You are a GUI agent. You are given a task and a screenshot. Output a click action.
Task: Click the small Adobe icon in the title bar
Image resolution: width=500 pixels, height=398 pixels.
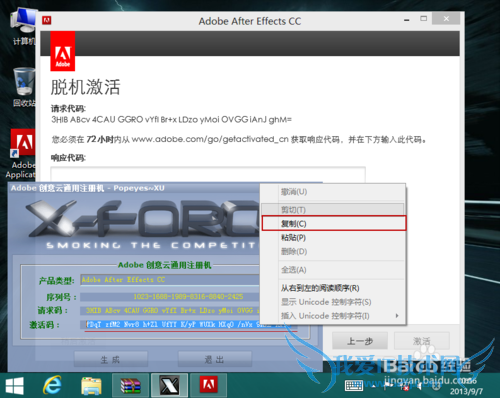47,21
